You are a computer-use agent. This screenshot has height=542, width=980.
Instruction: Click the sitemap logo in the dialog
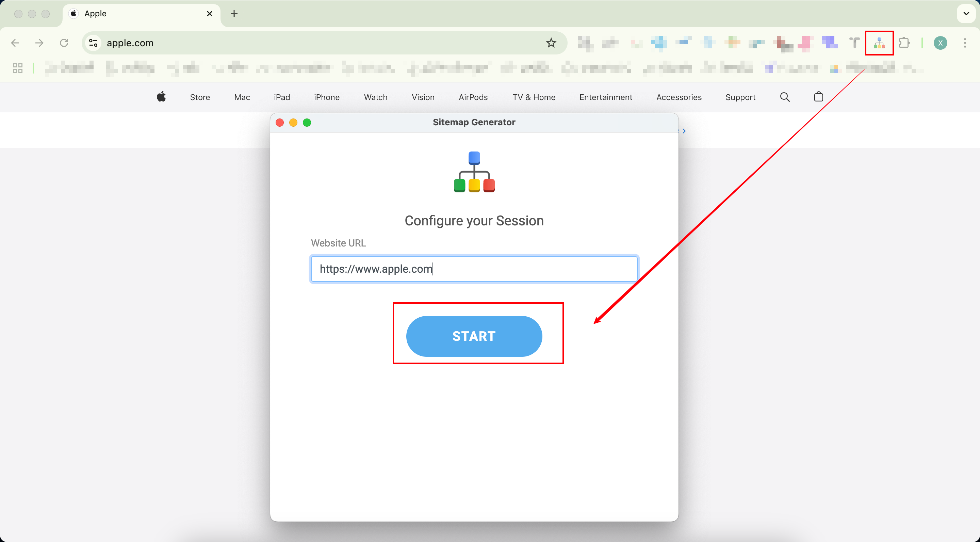[x=474, y=172]
